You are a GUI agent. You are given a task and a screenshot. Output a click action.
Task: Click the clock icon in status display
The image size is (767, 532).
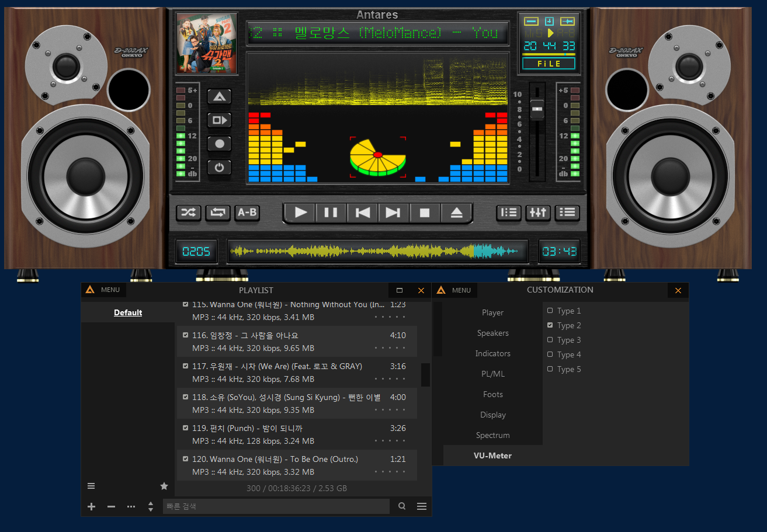point(549,22)
